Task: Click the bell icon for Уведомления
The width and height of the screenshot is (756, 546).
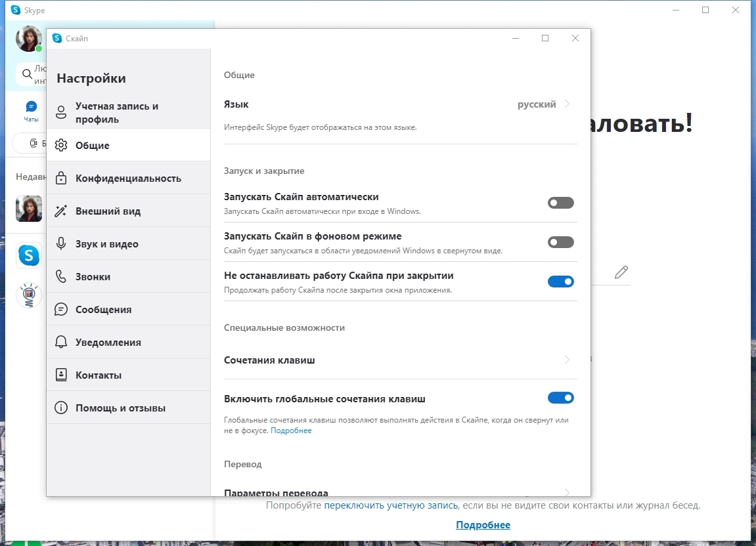Action: tap(60, 342)
